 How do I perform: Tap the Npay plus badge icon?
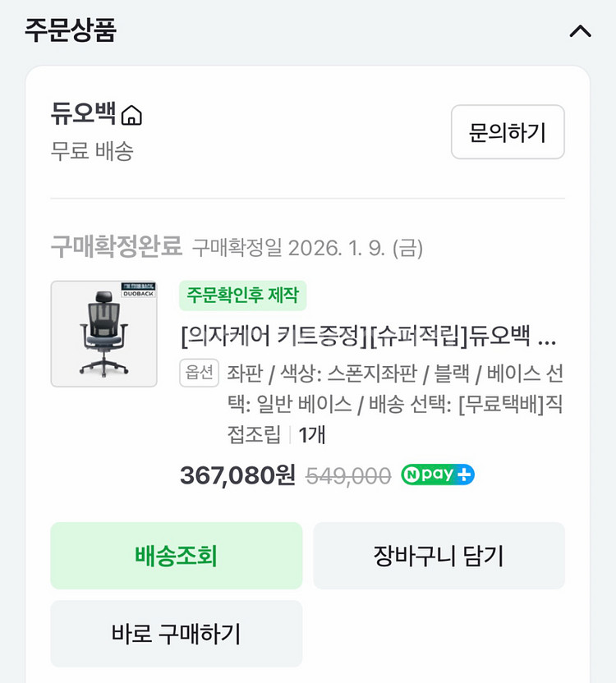[x=438, y=474]
